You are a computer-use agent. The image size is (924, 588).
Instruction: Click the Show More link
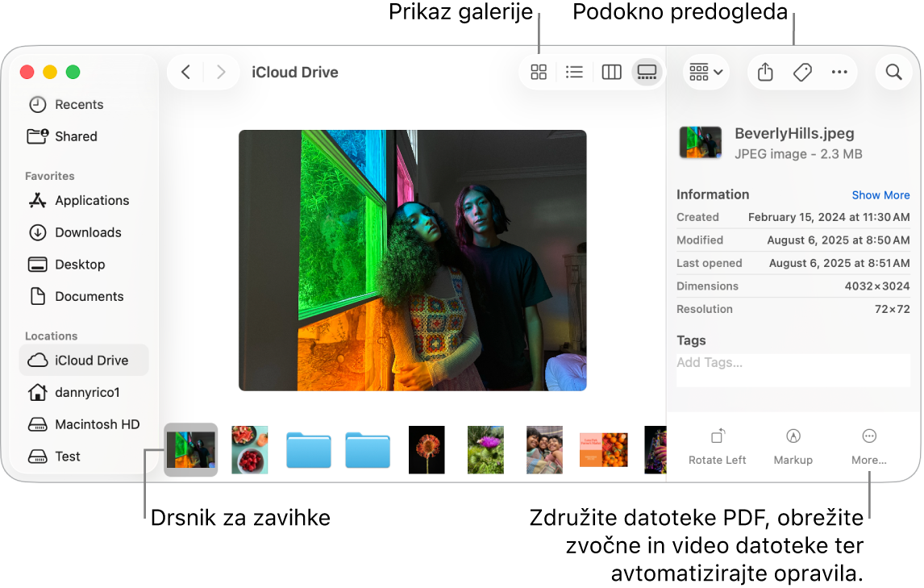(880, 194)
